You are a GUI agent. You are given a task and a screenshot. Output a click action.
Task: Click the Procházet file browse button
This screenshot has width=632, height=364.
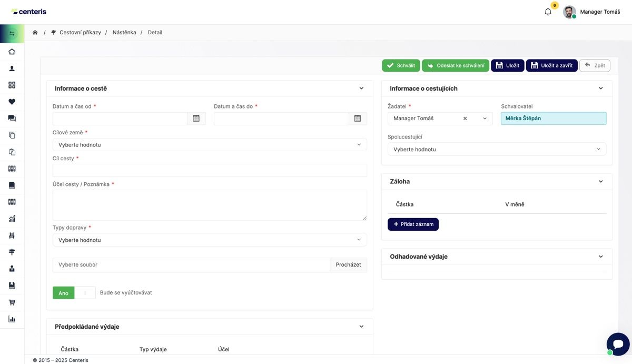tap(349, 265)
